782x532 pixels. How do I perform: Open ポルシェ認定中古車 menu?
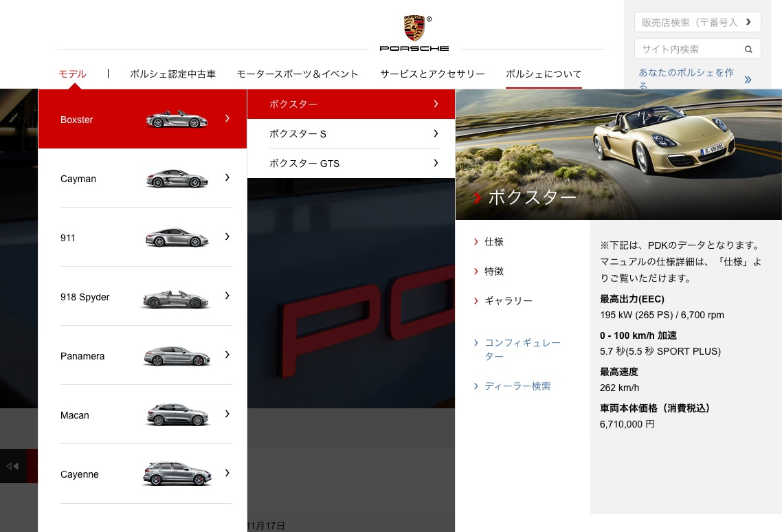point(172,74)
